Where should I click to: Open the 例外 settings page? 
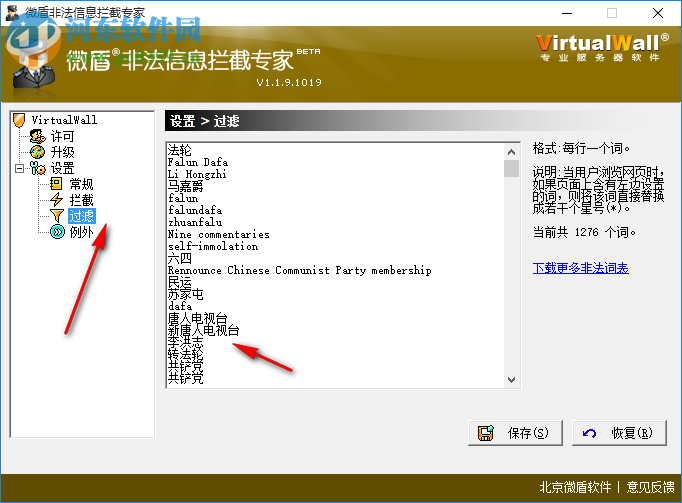click(x=81, y=232)
